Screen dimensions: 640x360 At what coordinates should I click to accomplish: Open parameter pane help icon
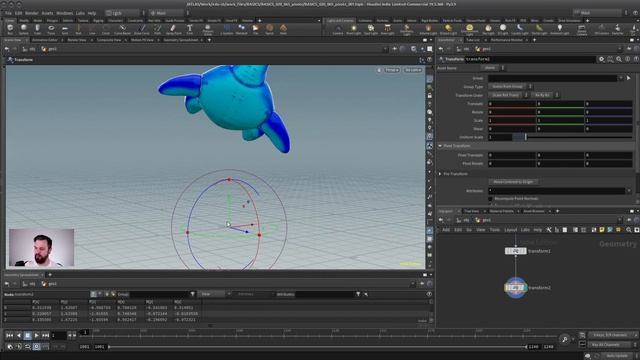tap(636, 59)
